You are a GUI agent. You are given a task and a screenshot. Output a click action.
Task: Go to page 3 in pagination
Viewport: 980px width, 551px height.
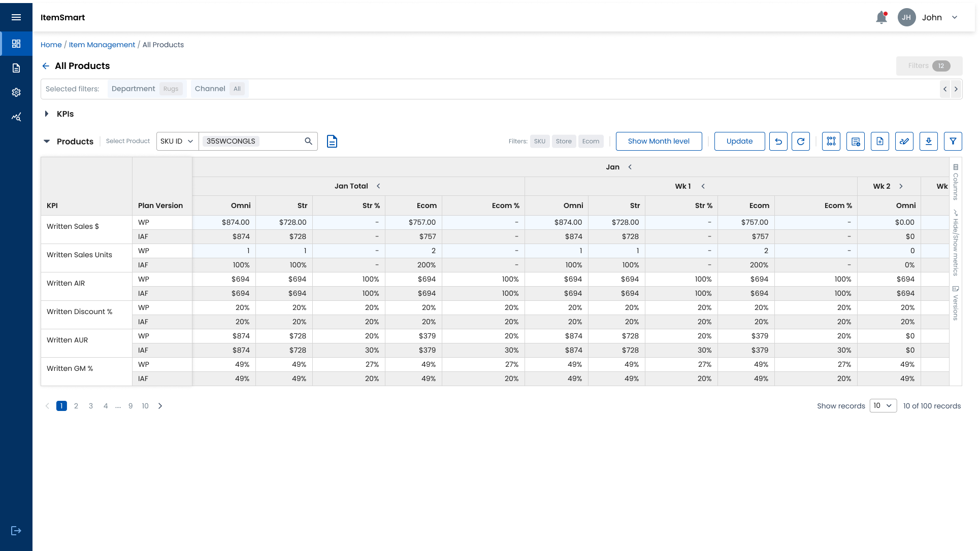click(91, 406)
